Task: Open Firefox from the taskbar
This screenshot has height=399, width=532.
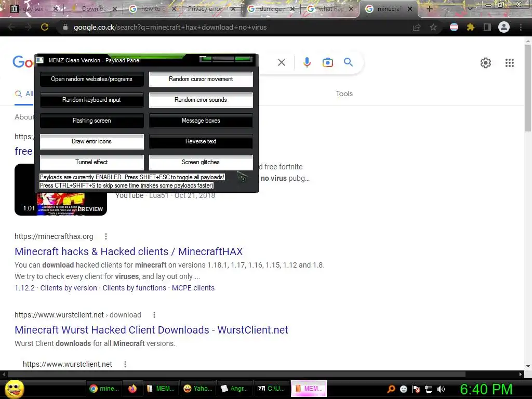Action: pos(132,389)
